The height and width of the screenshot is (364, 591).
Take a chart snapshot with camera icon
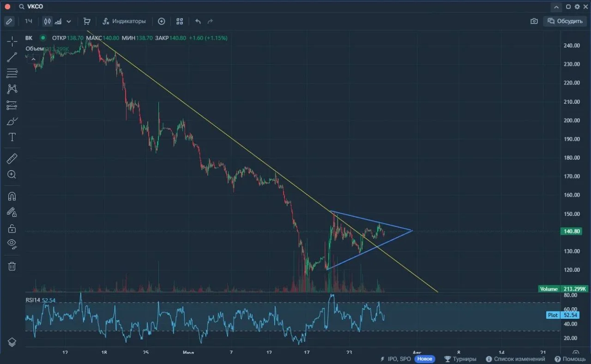pos(534,21)
